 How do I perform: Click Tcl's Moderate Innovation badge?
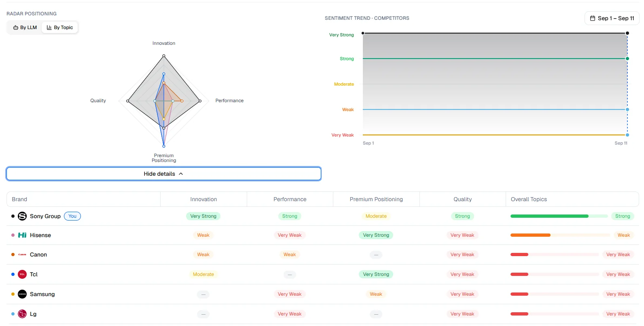[203, 274]
